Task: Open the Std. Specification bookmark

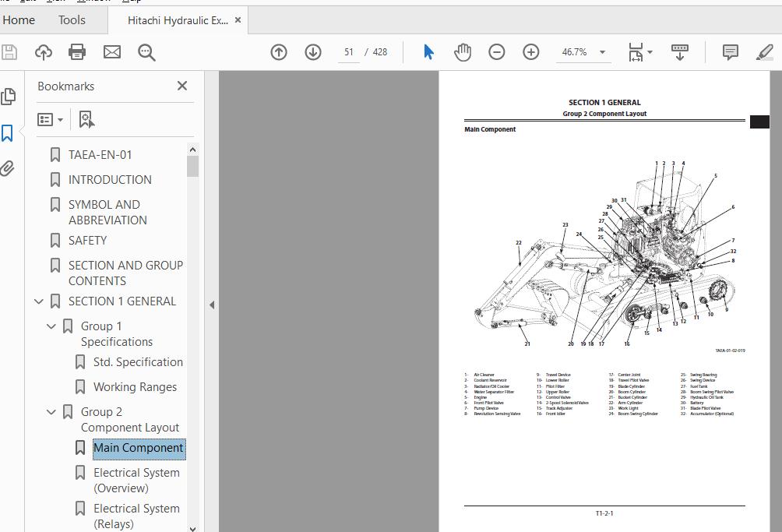Action: point(138,362)
